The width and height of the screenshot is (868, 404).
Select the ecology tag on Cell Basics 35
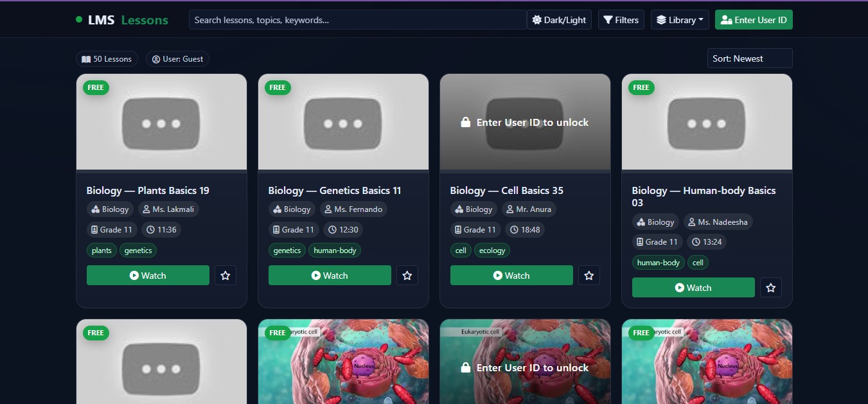pyautogui.click(x=492, y=250)
